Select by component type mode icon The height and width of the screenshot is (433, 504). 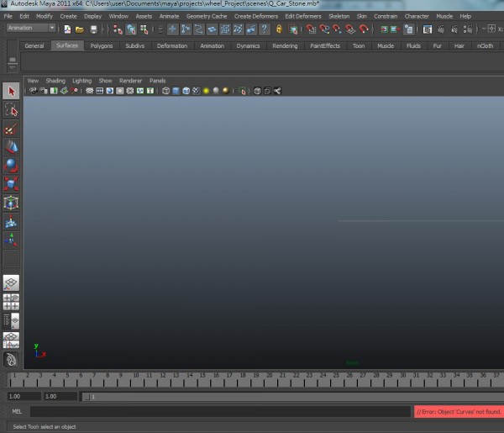144,29
